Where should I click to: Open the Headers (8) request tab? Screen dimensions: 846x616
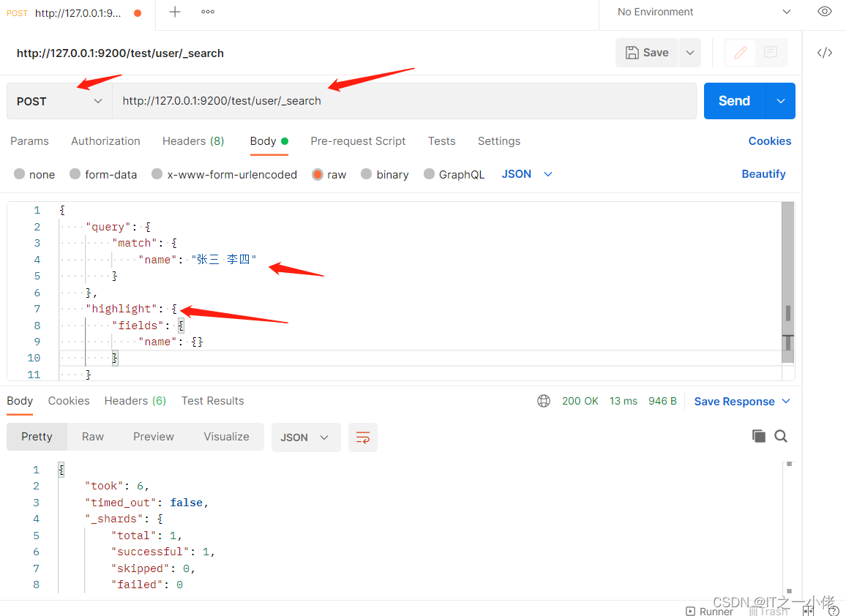tap(193, 140)
